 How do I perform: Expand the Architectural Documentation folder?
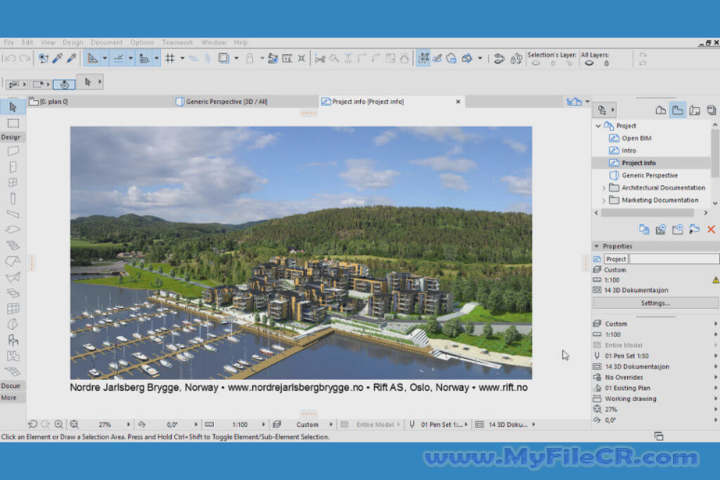603,188
